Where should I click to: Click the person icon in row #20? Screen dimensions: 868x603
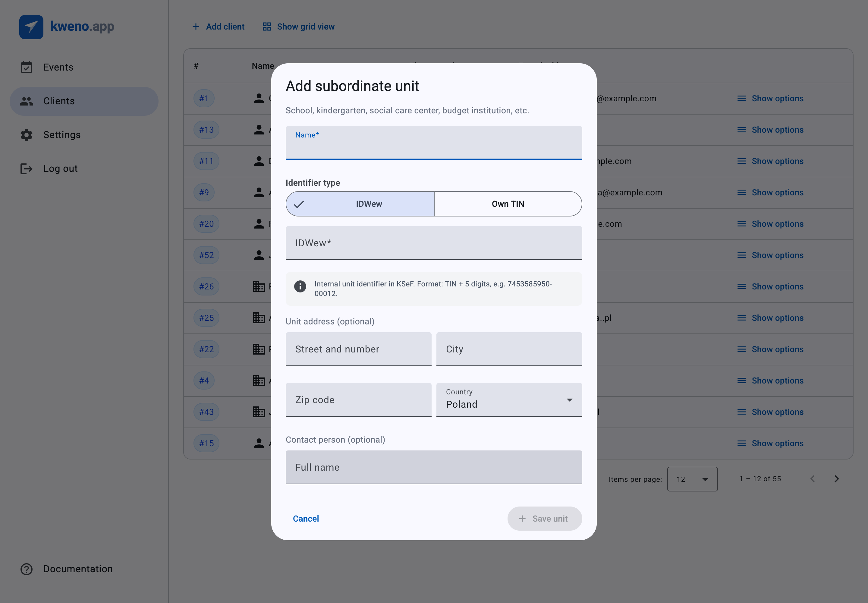click(259, 224)
